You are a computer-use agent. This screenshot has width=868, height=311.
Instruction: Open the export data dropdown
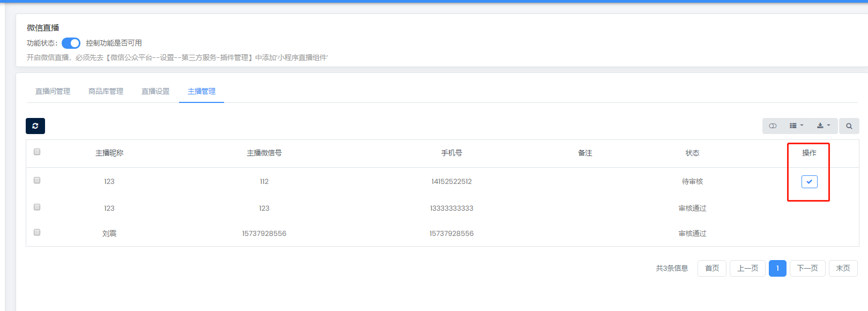[x=823, y=126]
